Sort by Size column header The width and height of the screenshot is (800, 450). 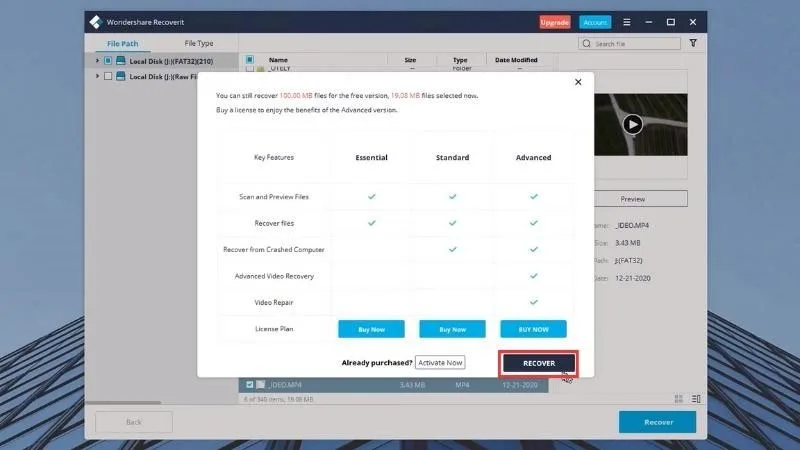(x=410, y=60)
